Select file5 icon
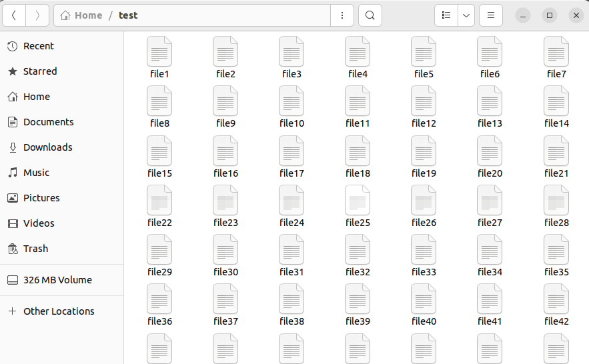Image resolution: width=589 pixels, height=364 pixels. coord(424,51)
